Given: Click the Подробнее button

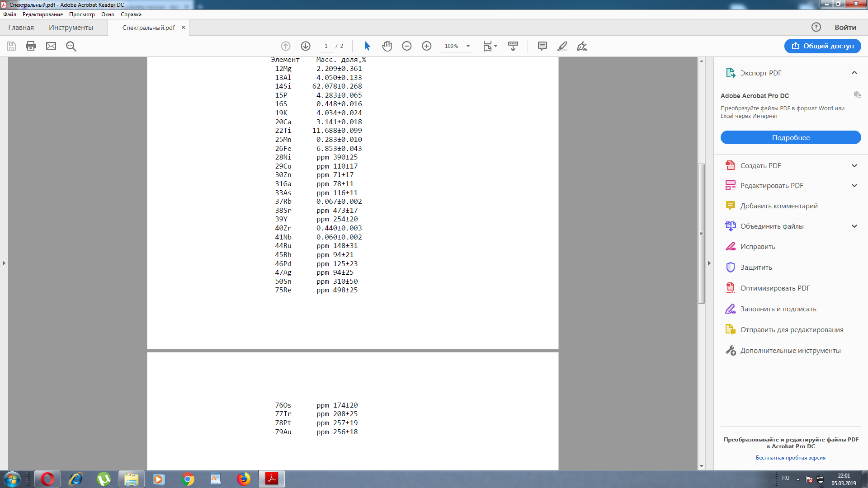Looking at the screenshot, I should [x=790, y=137].
